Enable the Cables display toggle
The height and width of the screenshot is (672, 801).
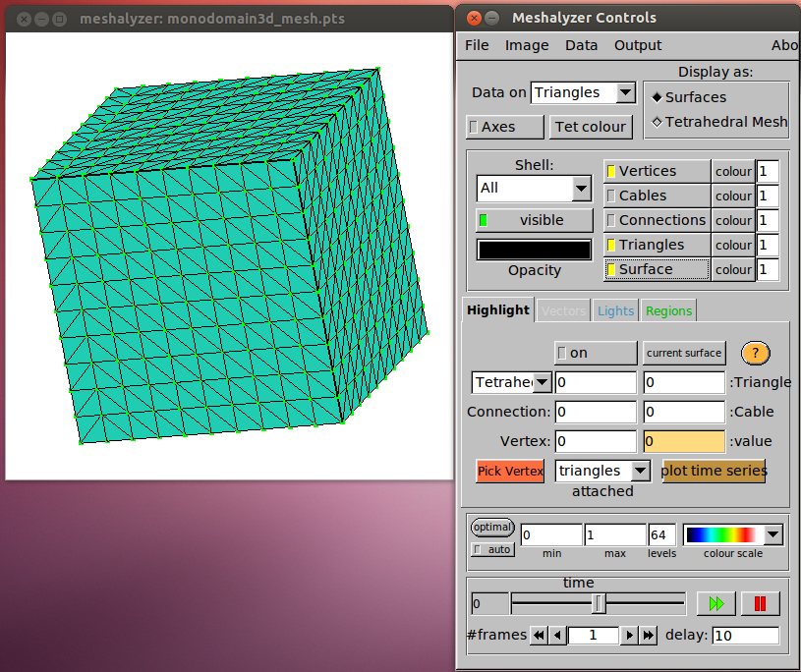click(656, 196)
